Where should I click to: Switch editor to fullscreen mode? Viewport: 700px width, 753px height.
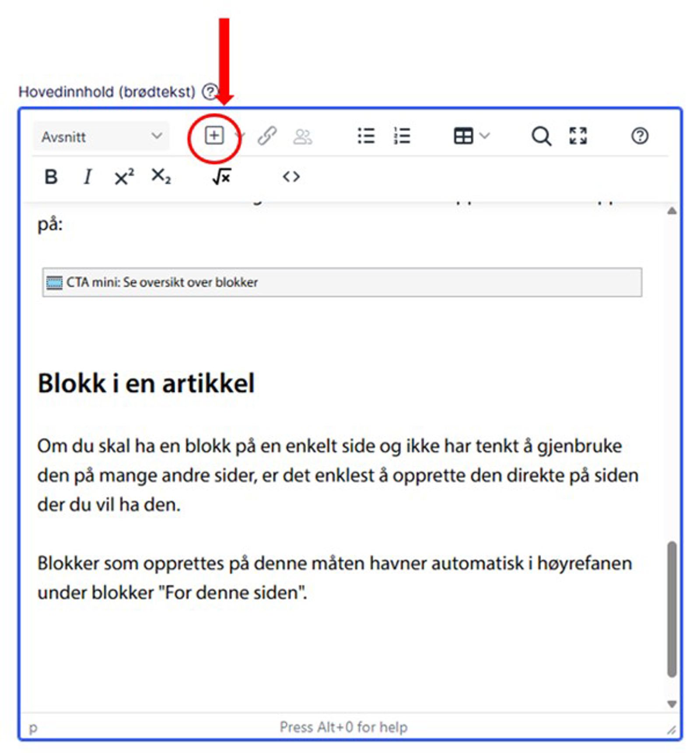(577, 136)
